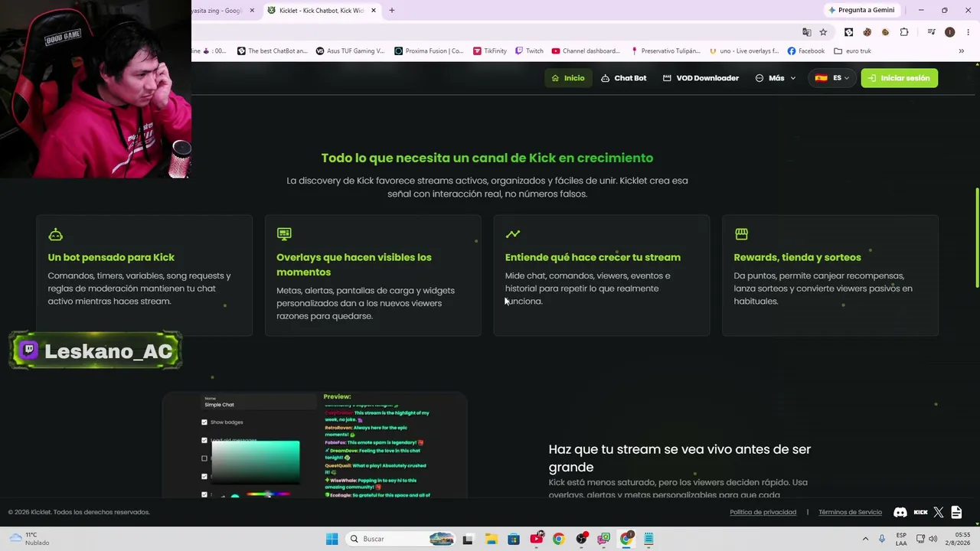Go to the Inicio nav item
The height and width of the screenshot is (551, 980).
[568, 78]
